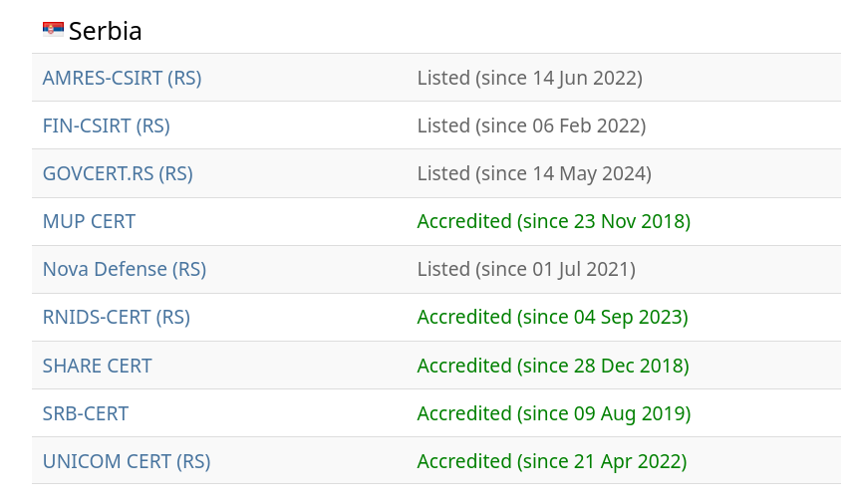Click the UNICOM CERT (RS) link

point(127,461)
